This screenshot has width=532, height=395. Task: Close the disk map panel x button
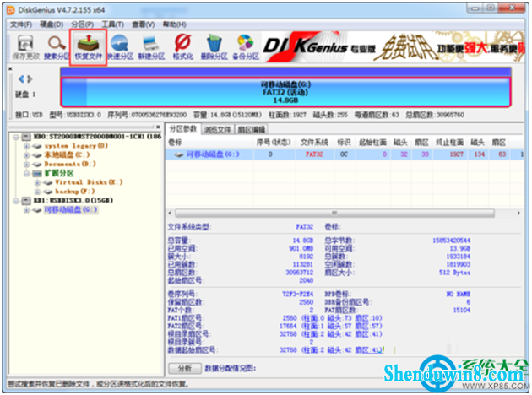(10, 69)
